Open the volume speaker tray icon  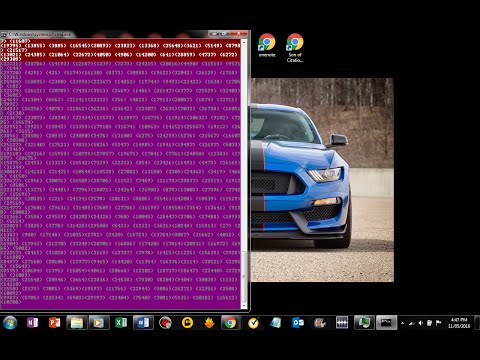421,323
